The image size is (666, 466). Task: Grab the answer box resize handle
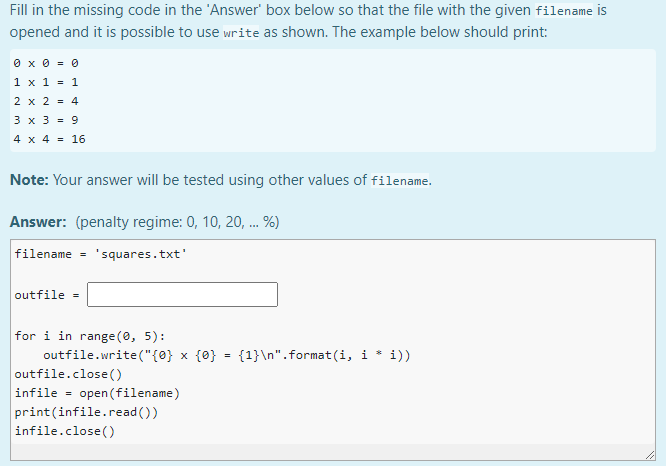pyautogui.click(x=650, y=455)
